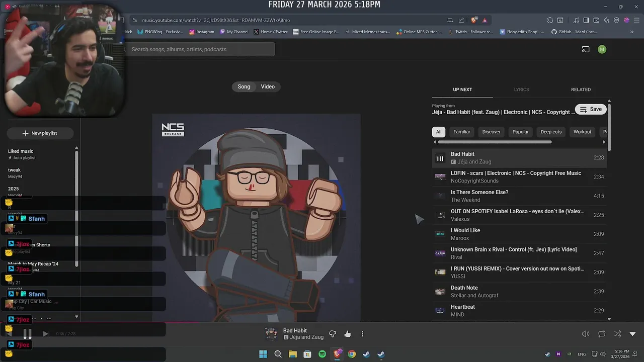Switch to Song mode
644x362 pixels.
tap(244, 86)
